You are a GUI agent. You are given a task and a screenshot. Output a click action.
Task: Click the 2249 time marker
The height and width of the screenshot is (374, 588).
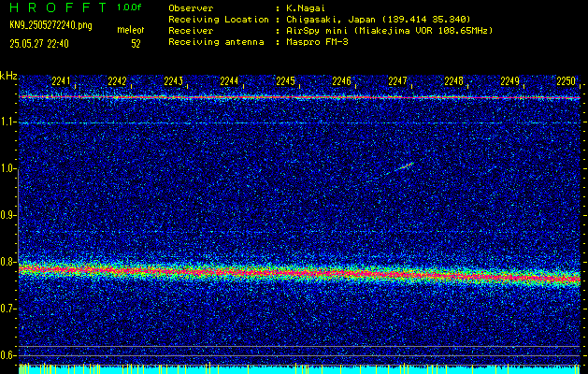pos(510,81)
